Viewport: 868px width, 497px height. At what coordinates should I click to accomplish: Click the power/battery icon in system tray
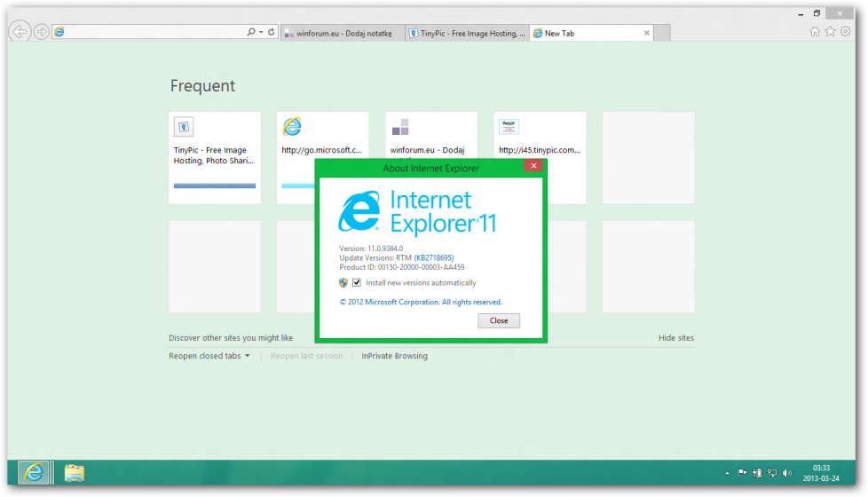coord(757,473)
